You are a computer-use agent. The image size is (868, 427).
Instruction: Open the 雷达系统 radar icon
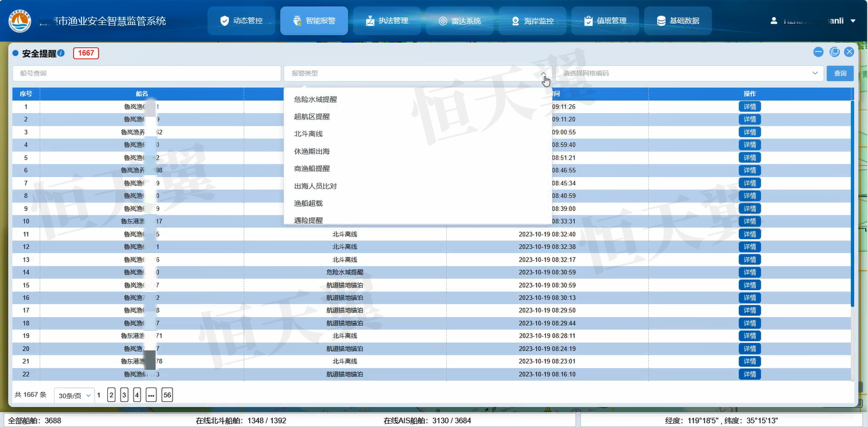tap(443, 20)
